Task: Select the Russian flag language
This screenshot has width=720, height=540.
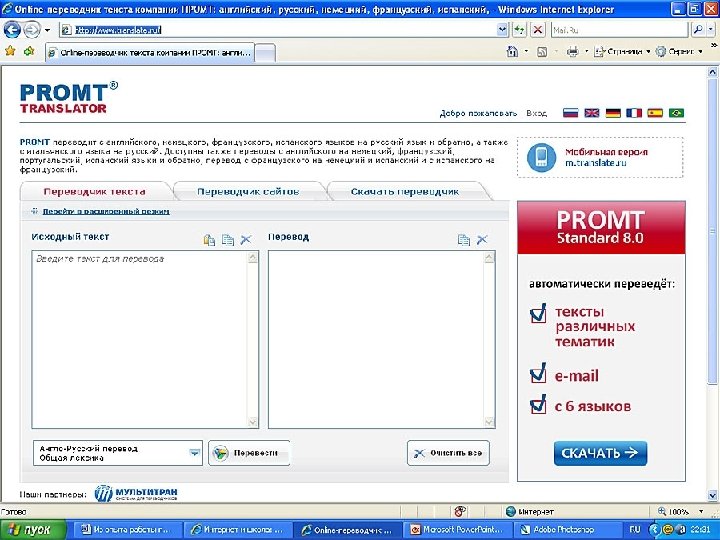Action: click(x=570, y=113)
